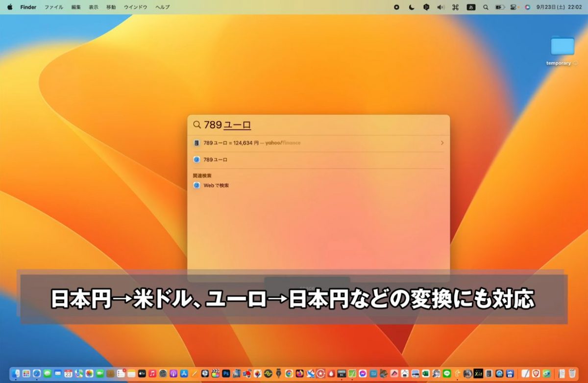Open the ファイル menu

click(x=54, y=7)
